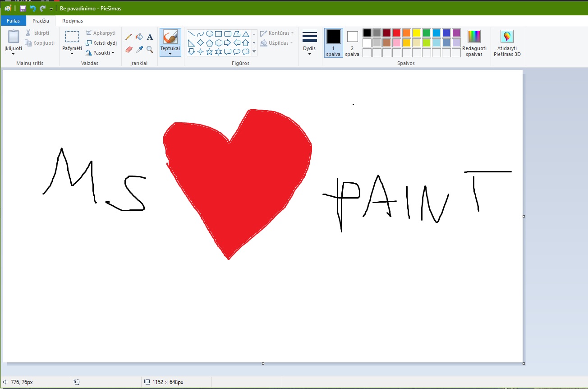Select the Color picker eyedropper tool
This screenshot has height=389, width=588.
click(x=139, y=49)
